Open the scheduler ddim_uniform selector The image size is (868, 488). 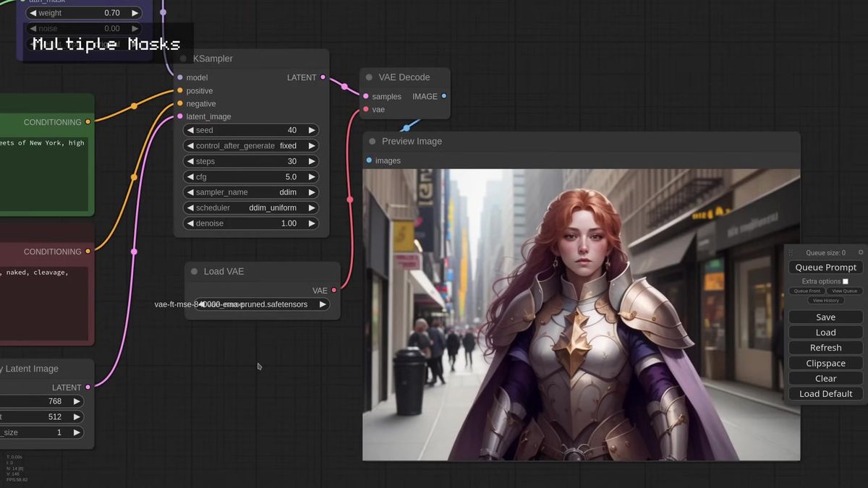(251, 207)
